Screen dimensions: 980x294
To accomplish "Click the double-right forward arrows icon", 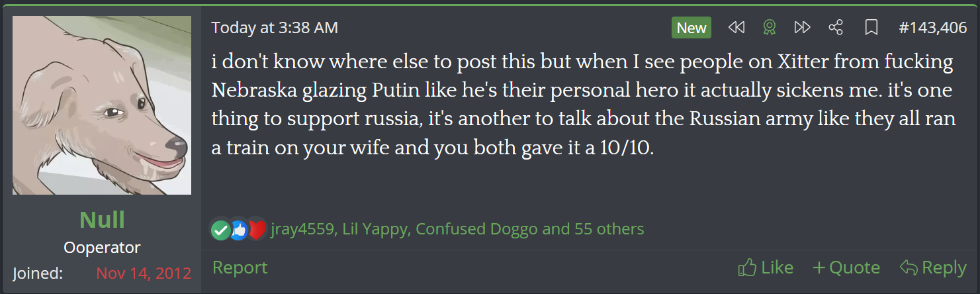I will 802,28.
